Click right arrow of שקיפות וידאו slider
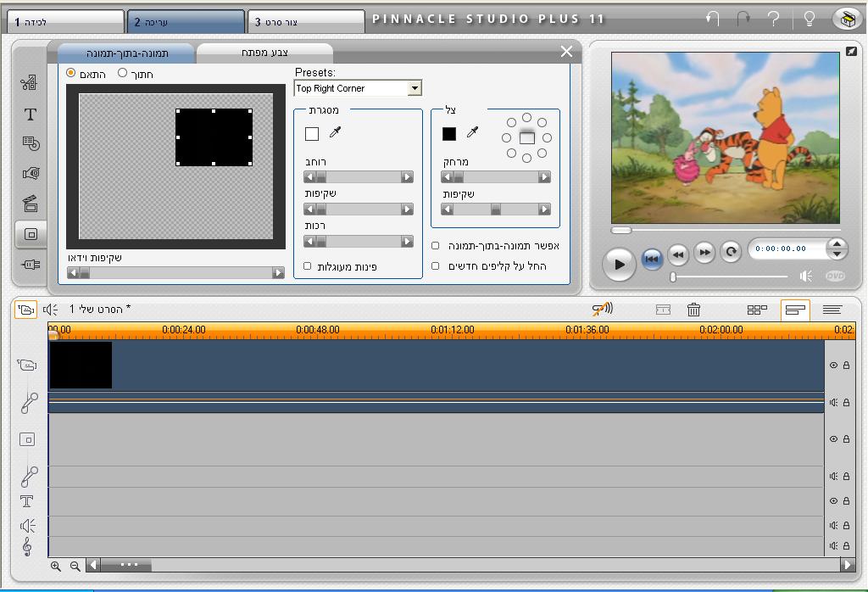The width and height of the screenshot is (868, 592). pyautogui.click(x=278, y=273)
